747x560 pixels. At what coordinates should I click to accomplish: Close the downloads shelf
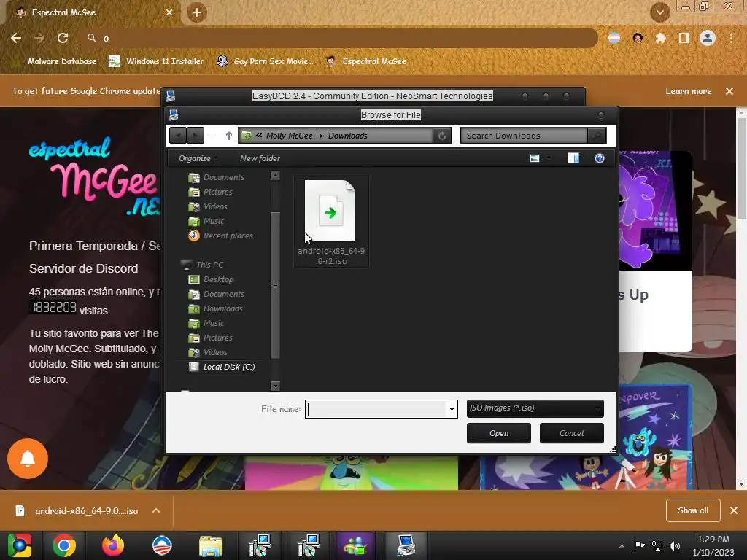click(x=734, y=510)
